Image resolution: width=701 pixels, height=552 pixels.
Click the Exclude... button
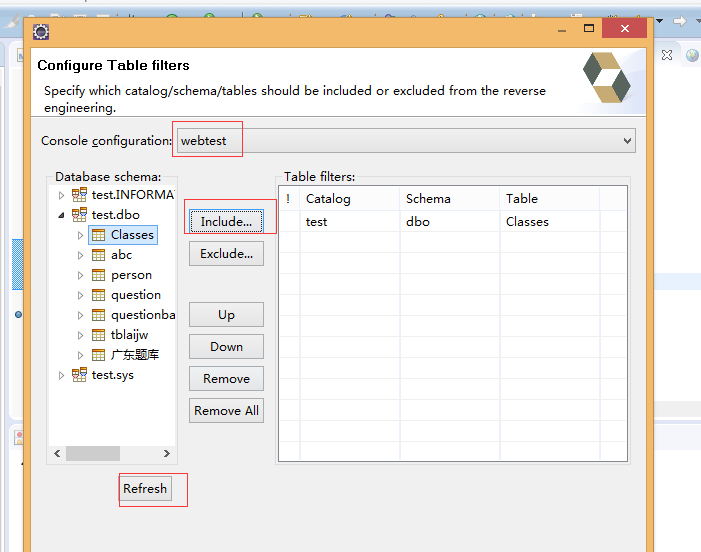[226, 253]
